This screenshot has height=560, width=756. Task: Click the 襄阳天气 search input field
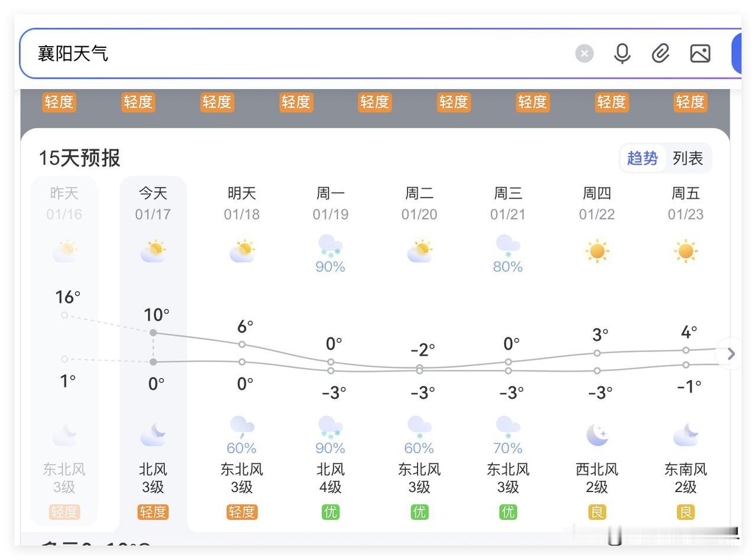click(295, 54)
